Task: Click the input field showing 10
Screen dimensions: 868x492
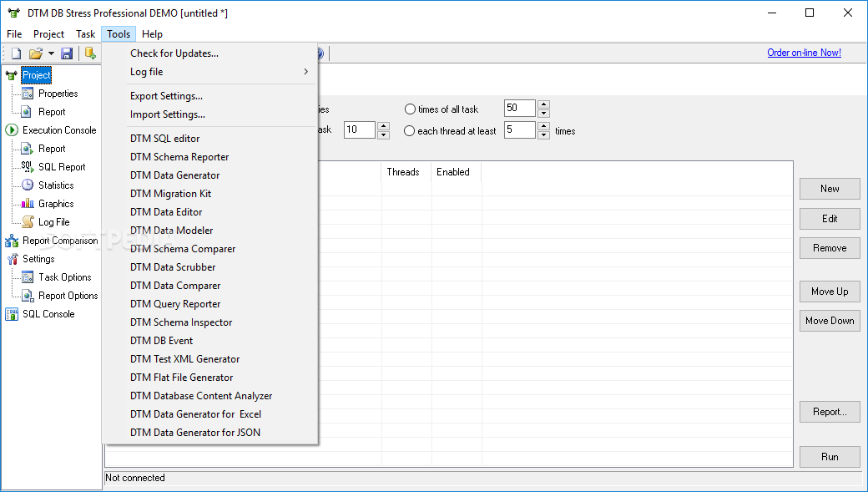Action: (360, 129)
